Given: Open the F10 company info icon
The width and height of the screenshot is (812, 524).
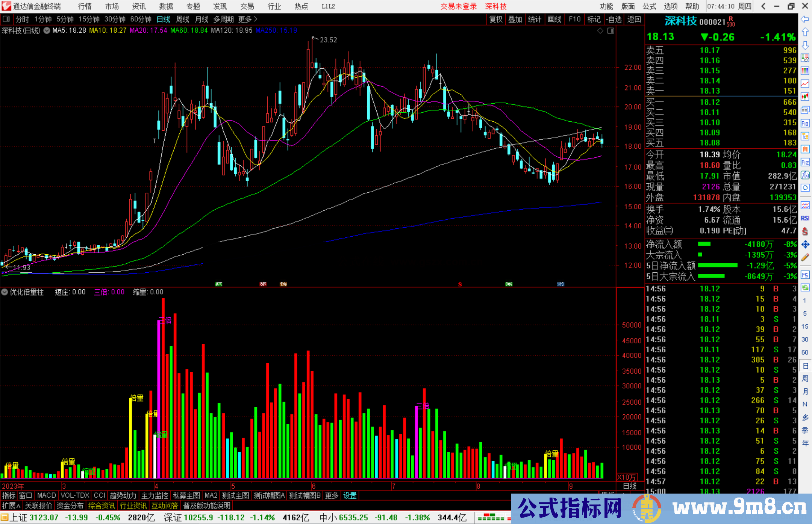Looking at the screenshot, I should [x=805, y=123].
